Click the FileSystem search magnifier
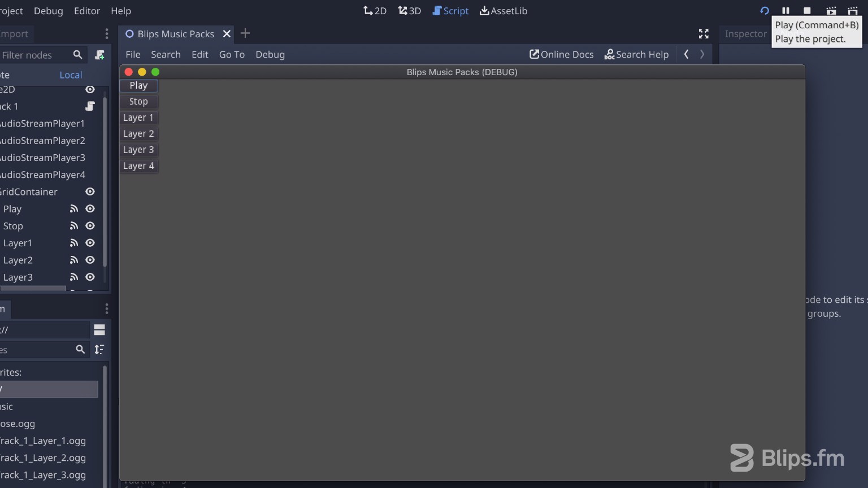Viewport: 868px width, 488px height. coord(80,350)
